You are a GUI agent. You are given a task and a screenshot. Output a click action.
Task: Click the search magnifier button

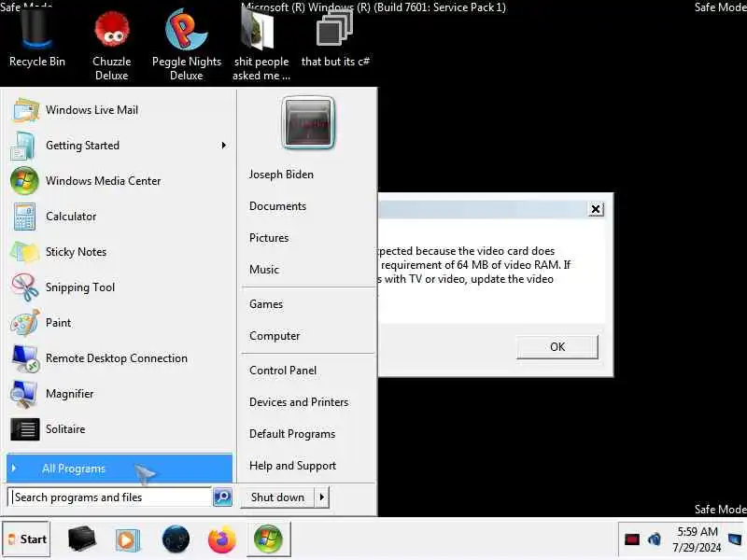click(222, 497)
